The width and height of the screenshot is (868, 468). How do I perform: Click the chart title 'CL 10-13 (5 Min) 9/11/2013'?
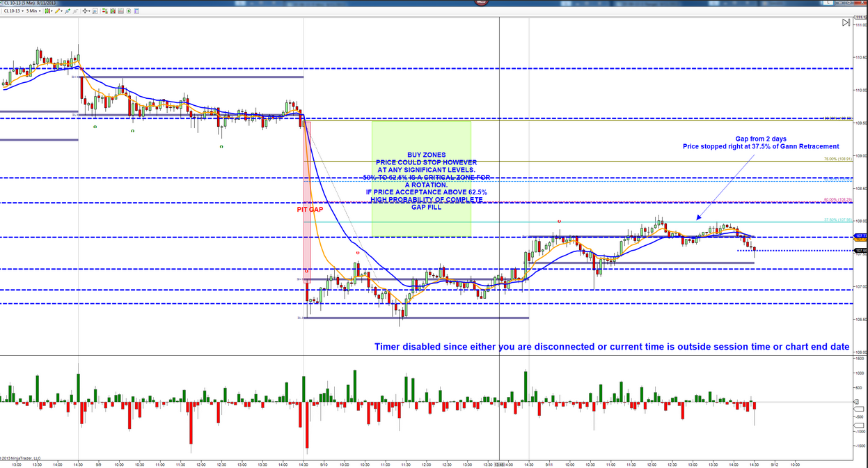(29, 3)
